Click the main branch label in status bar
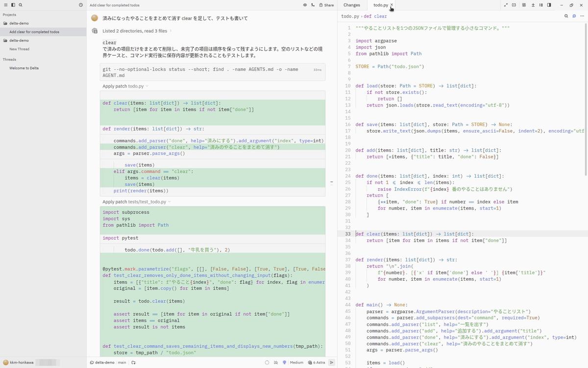 point(122,363)
